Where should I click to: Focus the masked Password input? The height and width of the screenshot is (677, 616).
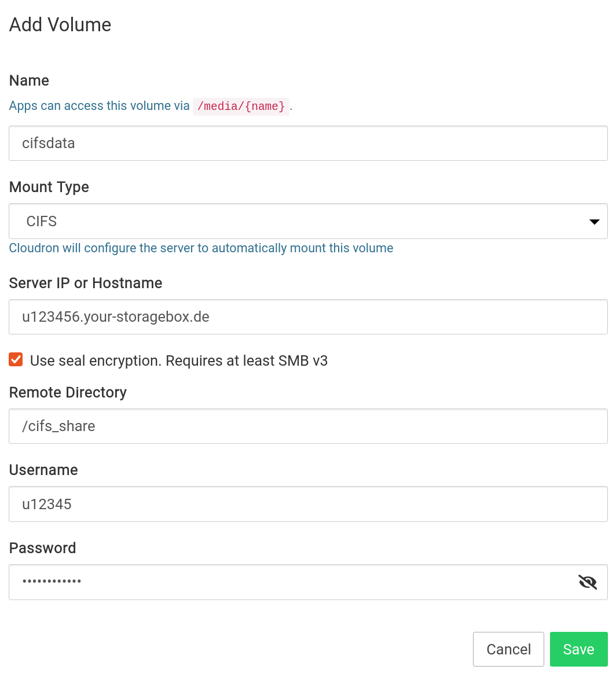click(289, 582)
